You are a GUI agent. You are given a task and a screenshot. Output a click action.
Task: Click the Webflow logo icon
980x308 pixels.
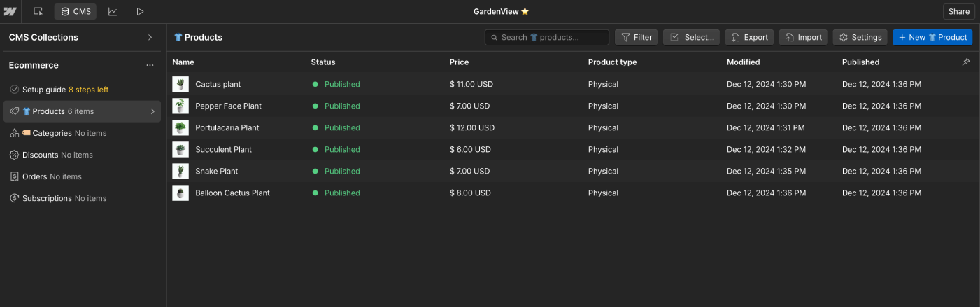point(10,11)
